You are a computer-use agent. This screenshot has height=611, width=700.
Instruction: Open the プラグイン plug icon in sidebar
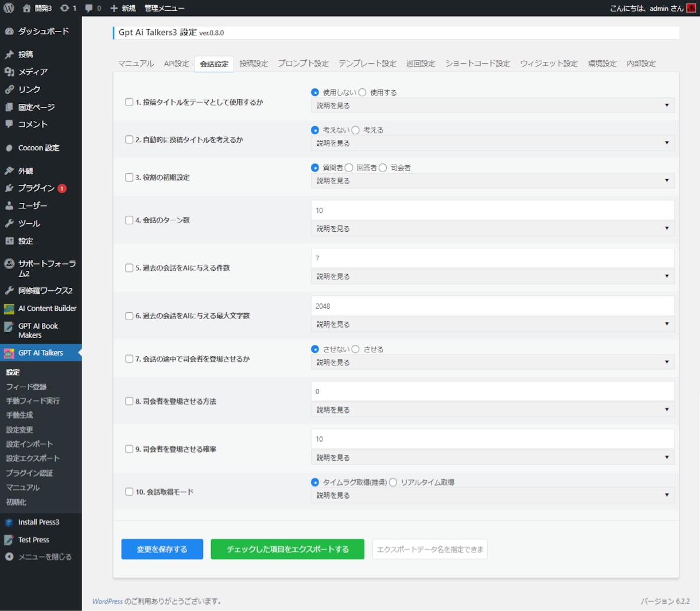coord(9,188)
